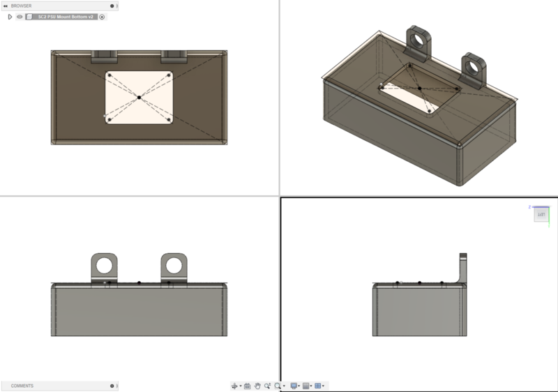Open the Zoom window dropdown arrow
The height and width of the screenshot is (392, 558).
click(284, 386)
